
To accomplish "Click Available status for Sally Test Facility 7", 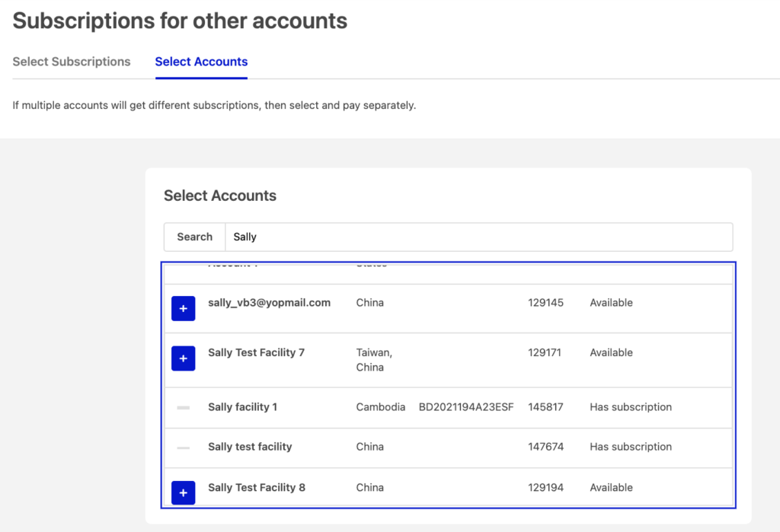I will click(612, 352).
